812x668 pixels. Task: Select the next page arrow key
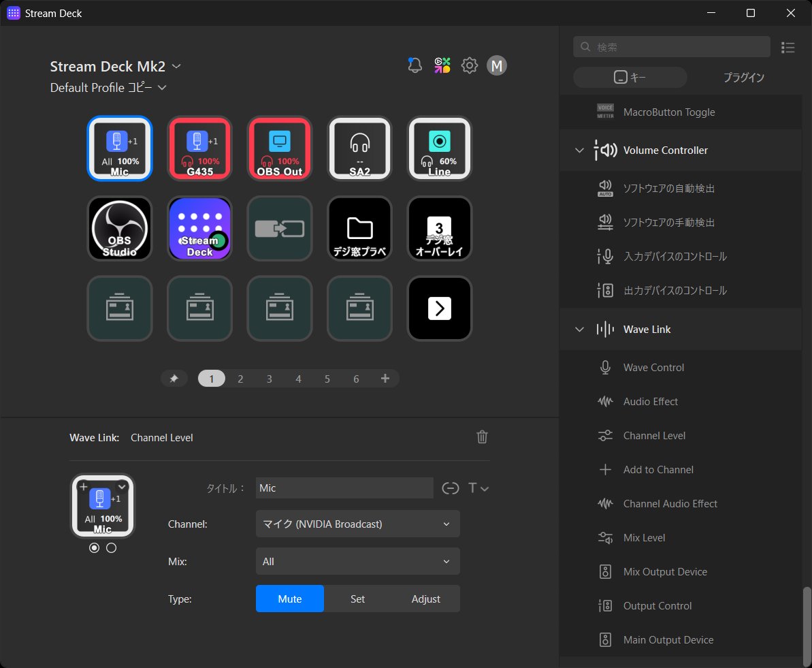[x=440, y=308]
